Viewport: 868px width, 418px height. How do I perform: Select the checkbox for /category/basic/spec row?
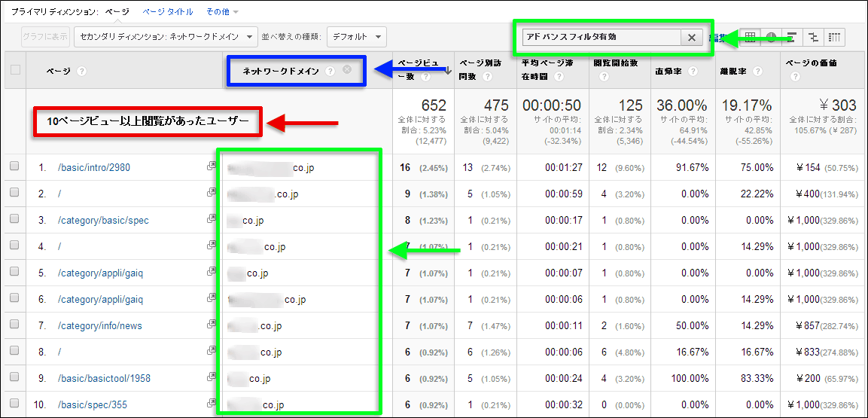click(x=14, y=220)
